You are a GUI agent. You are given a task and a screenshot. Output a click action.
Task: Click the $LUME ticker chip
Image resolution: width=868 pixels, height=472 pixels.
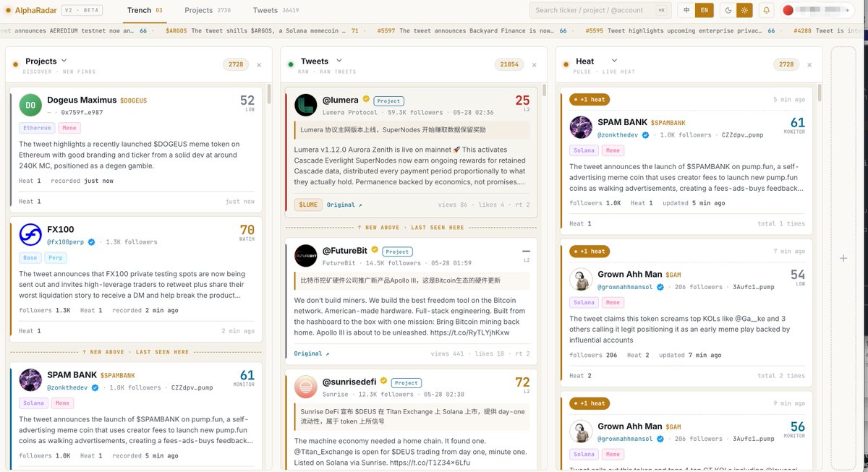(308, 205)
